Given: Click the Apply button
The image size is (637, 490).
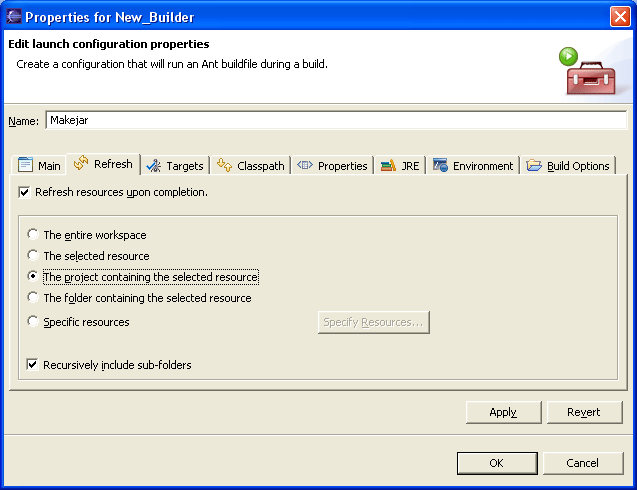Looking at the screenshot, I should (503, 412).
